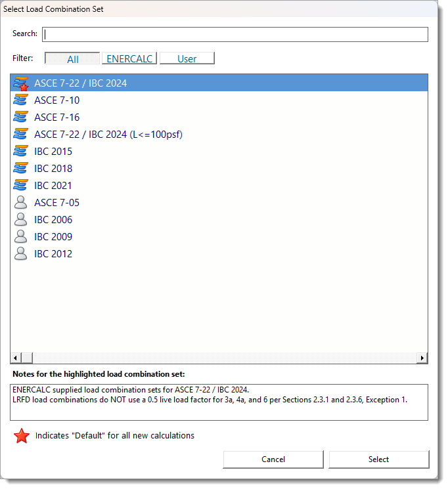This screenshot has height=489, width=448.
Task: Select the ASCE 7-22 / IBC 2024 row
Action: coord(219,83)
